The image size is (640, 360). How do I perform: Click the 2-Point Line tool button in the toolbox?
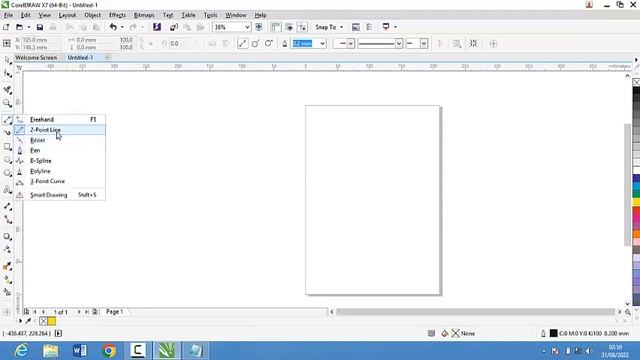(7, 120)
